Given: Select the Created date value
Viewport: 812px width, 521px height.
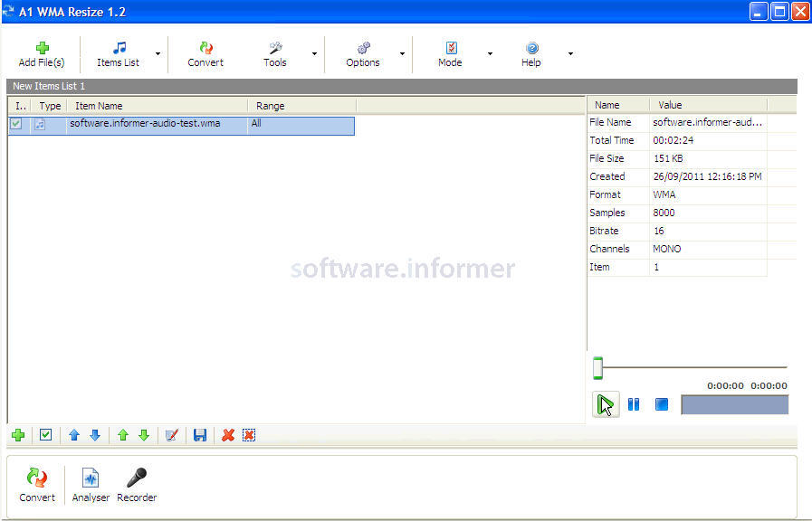Looking at the screenshot, I should click(x=707, y=176).
